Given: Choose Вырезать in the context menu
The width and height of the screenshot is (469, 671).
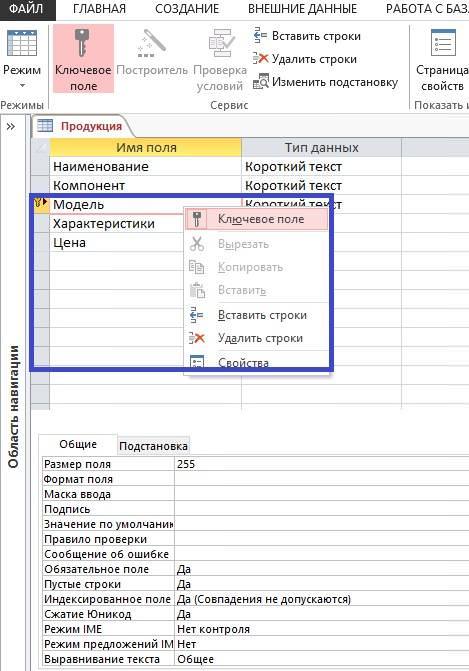Looking at the screenshot, I should (x=256, y=244).
